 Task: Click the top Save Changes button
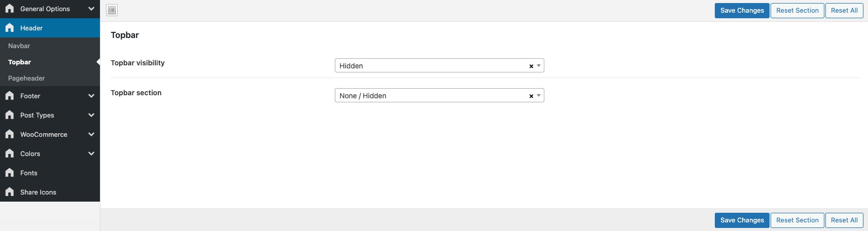click(x=742, y=11)
